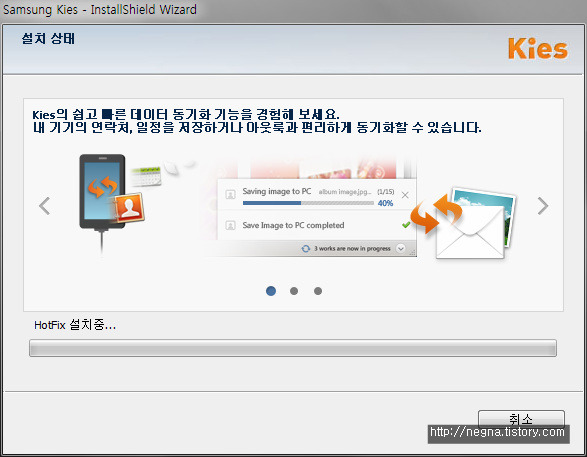Click the 'HotFix 설치중...' status text
587x457 pixels.
(75, 325)
